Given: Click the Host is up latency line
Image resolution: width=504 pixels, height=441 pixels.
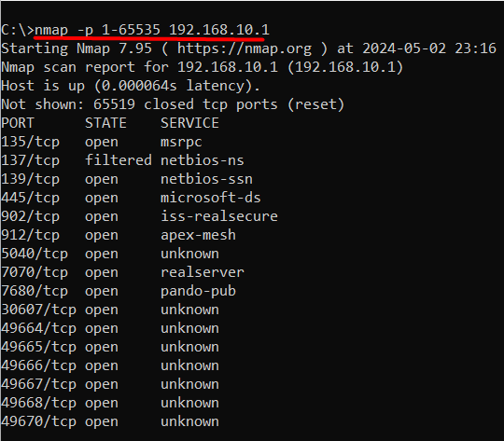Looking at the screenshot, I should point(131,86).
